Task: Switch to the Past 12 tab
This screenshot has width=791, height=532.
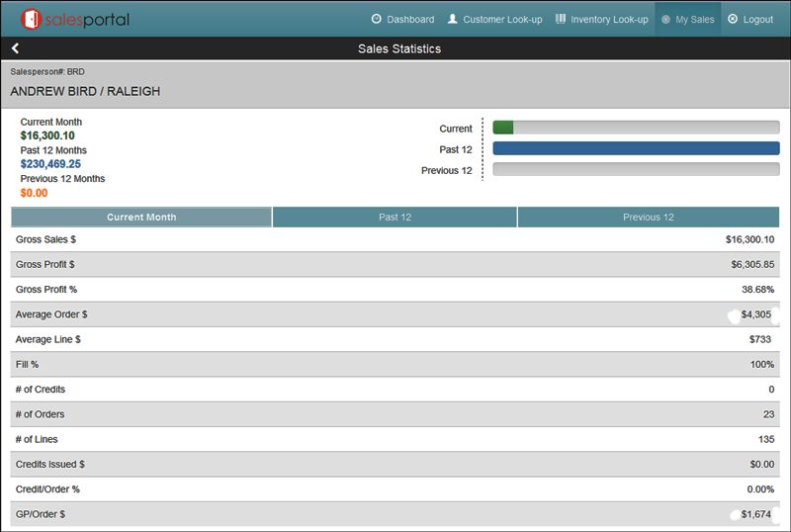Action: (395, 218)
